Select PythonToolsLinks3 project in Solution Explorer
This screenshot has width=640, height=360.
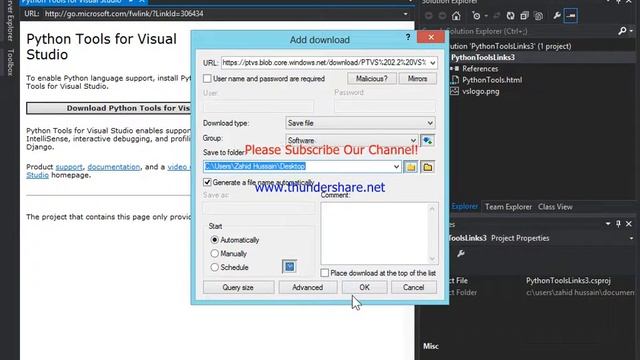pyautogui.click(x=483, y=57)
